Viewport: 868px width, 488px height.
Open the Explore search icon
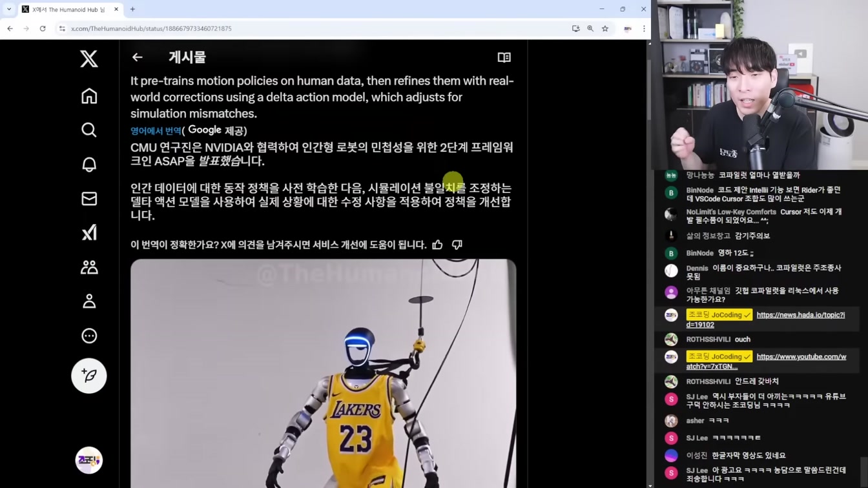[89, 130]
